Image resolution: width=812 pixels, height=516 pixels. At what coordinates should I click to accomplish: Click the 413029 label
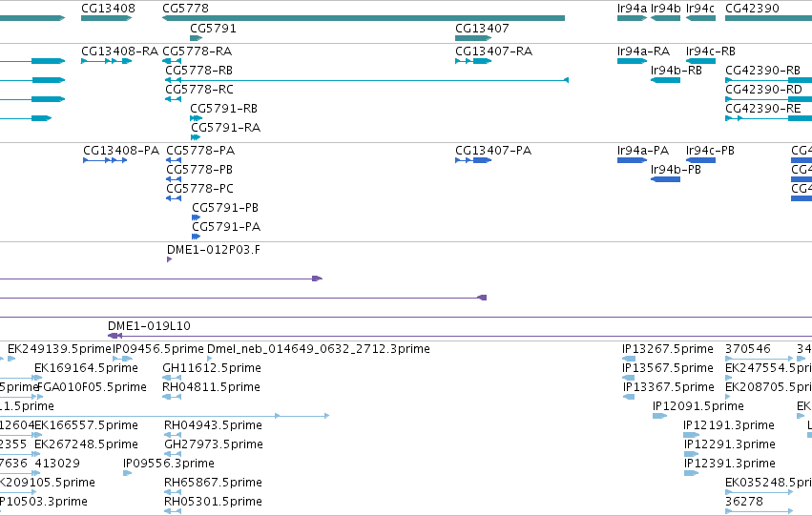(x=57, y=464)
